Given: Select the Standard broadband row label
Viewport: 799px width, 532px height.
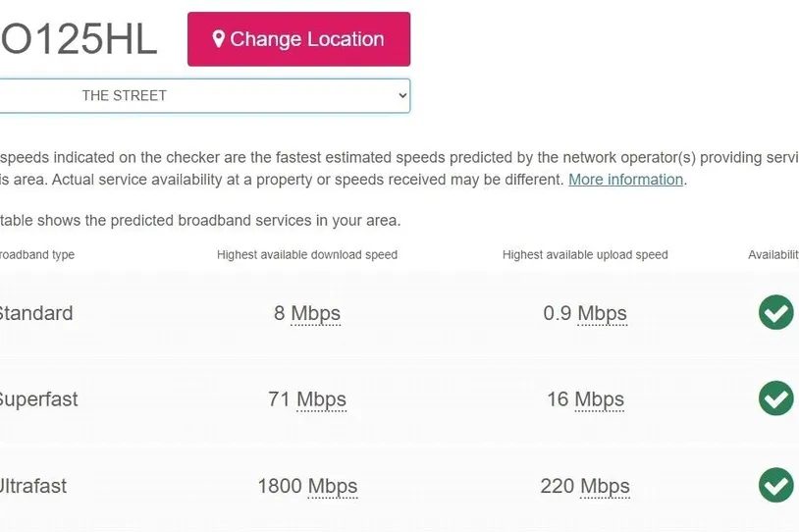Looking at the screenshot, I should pos(36,313).
